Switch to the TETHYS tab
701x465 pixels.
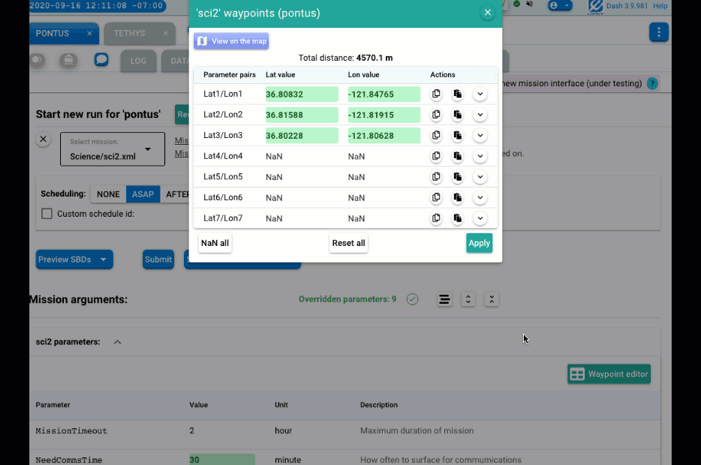pyautogui.click(x=129, y=33)
